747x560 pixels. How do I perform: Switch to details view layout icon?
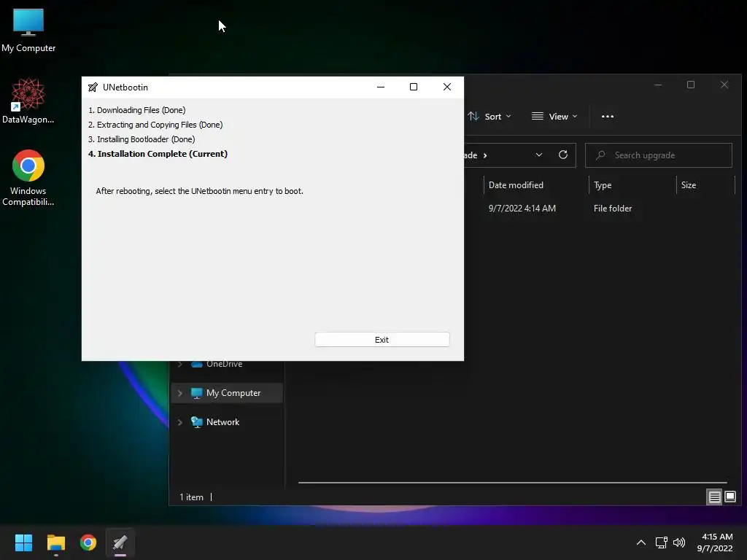715,497
